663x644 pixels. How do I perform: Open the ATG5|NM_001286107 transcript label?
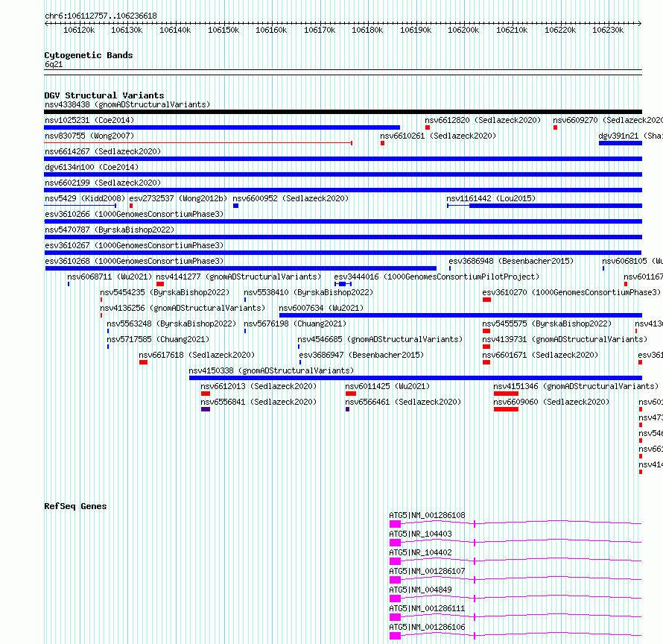click(x=427, y=571)
